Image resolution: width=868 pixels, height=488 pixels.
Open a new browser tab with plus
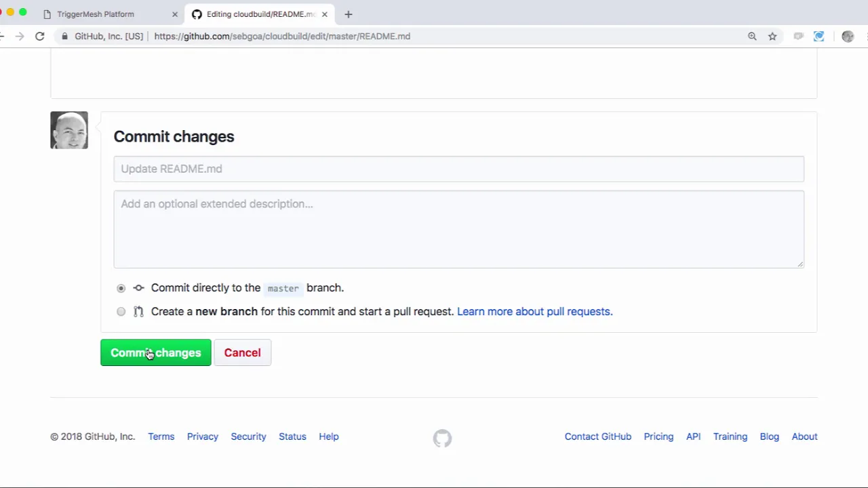tap(349, 14)
